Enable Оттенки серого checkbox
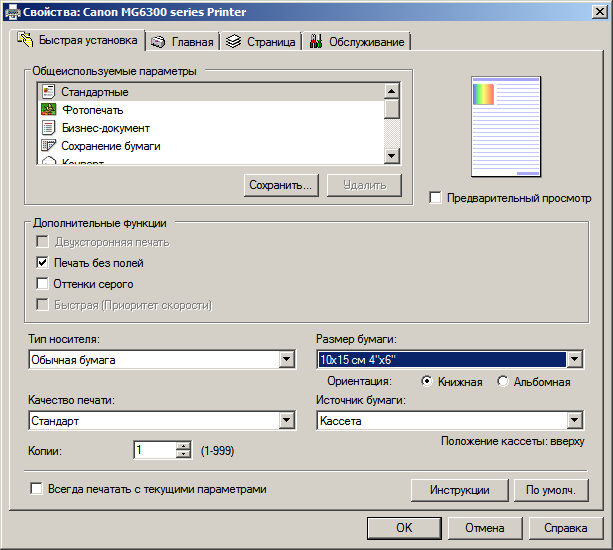The height and width of the screenshot is (550, 613). 42,283
